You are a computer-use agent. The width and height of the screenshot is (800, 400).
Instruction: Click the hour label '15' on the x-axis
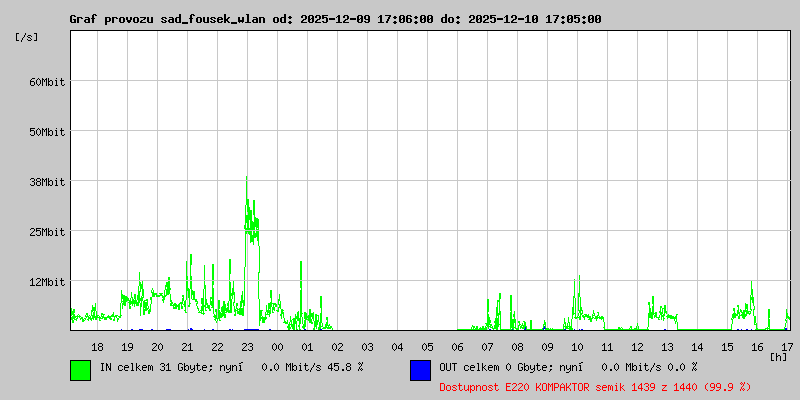[x=728, y=347]
